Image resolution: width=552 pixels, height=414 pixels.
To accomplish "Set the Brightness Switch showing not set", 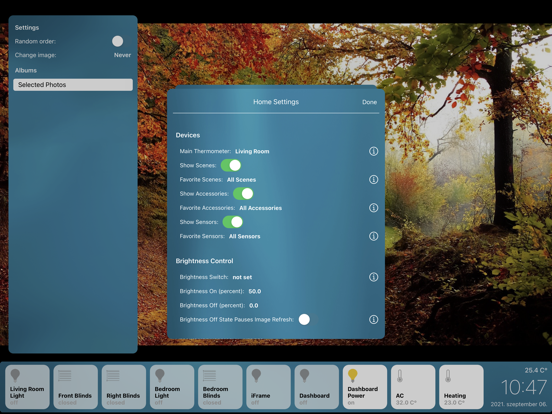I will click(x=242, y=277).
